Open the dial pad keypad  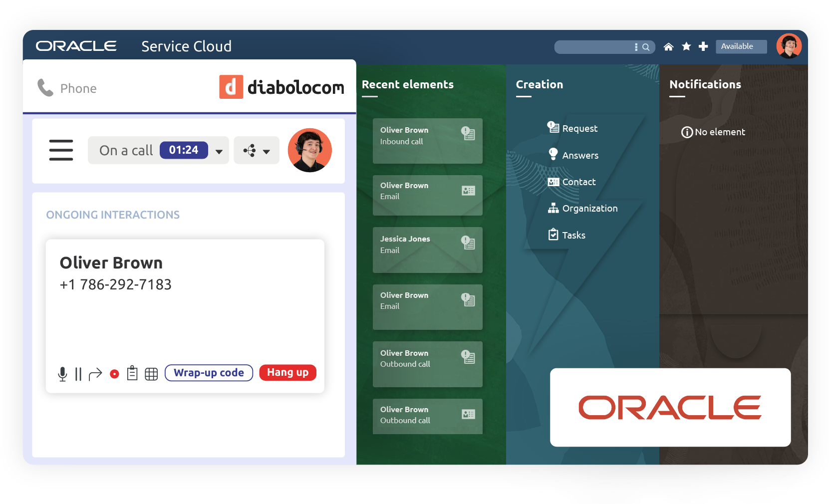[x=151, y=373]
